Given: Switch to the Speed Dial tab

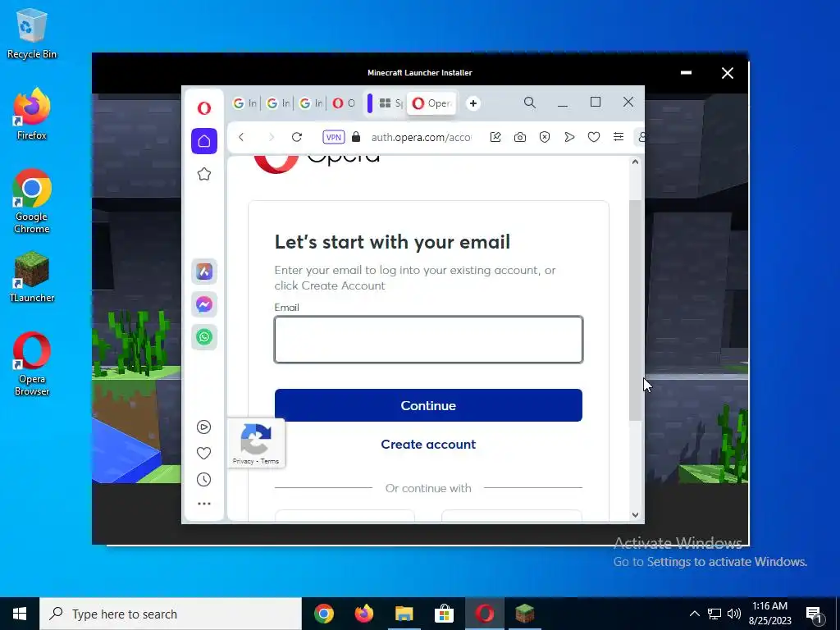Looking at the screenshot, I should [390, 103].
